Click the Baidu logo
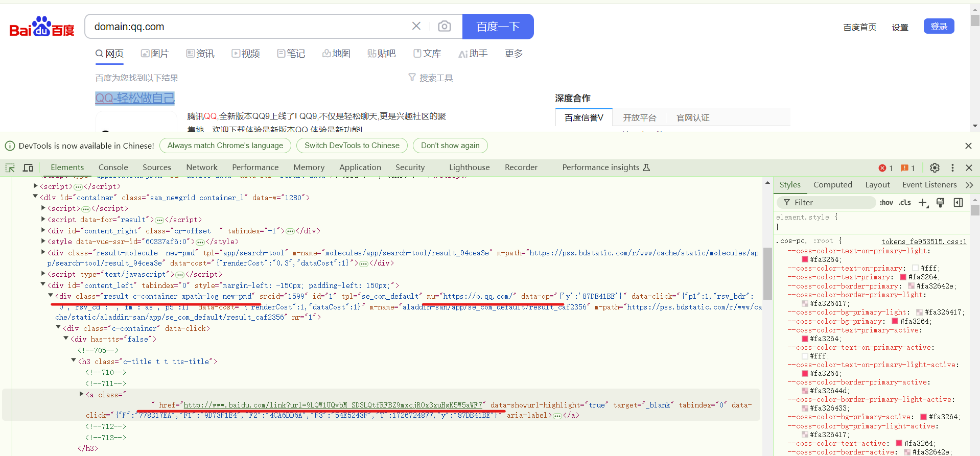 pyautogui.click(x=42, y=27)
